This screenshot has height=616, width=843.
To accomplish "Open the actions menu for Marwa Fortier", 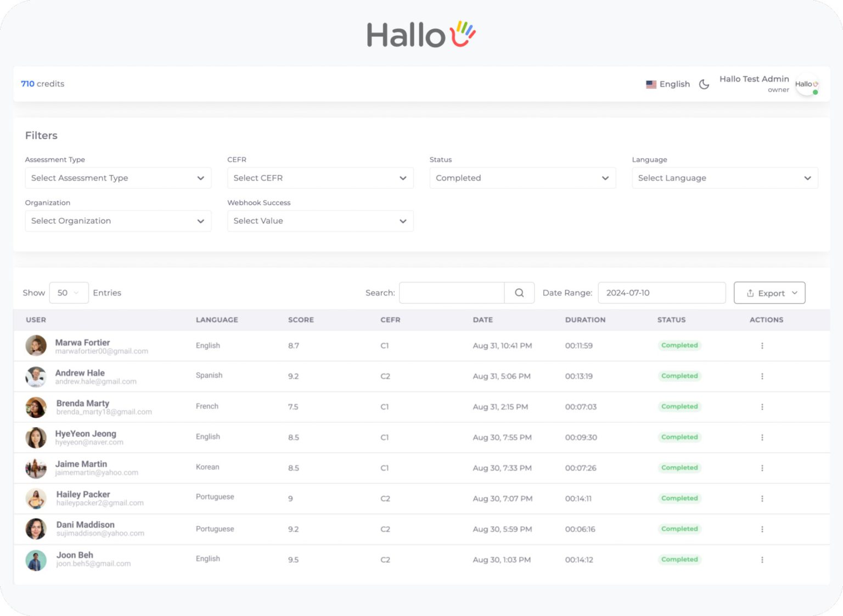I will coord(762,345).
